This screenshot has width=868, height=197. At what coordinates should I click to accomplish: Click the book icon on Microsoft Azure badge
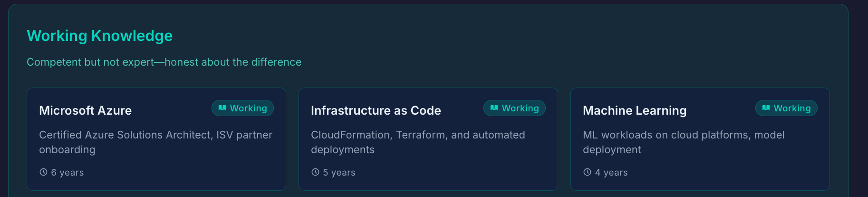click(222, 108)
